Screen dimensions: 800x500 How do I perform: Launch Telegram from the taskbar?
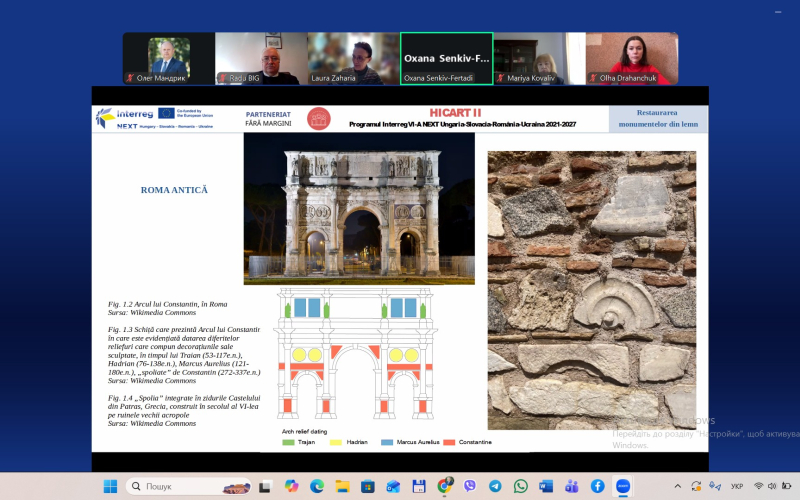point(495,486)
